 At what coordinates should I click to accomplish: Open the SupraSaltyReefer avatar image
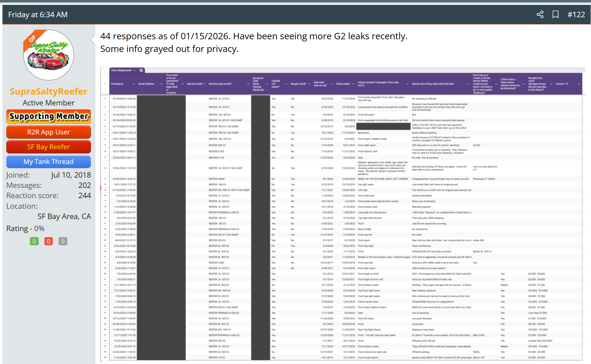click(x=49, y=55)
